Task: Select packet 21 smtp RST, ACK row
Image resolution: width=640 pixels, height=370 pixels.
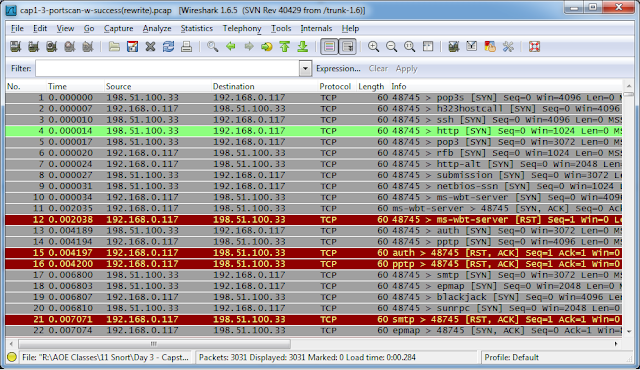Action: [313, 319]
